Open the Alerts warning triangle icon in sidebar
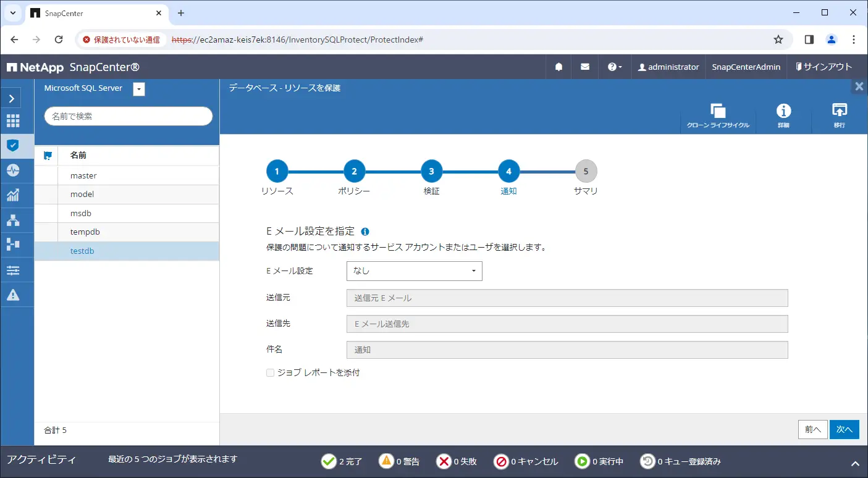The height and width of the screenshot is (478, 868). (x=12, y=295)
